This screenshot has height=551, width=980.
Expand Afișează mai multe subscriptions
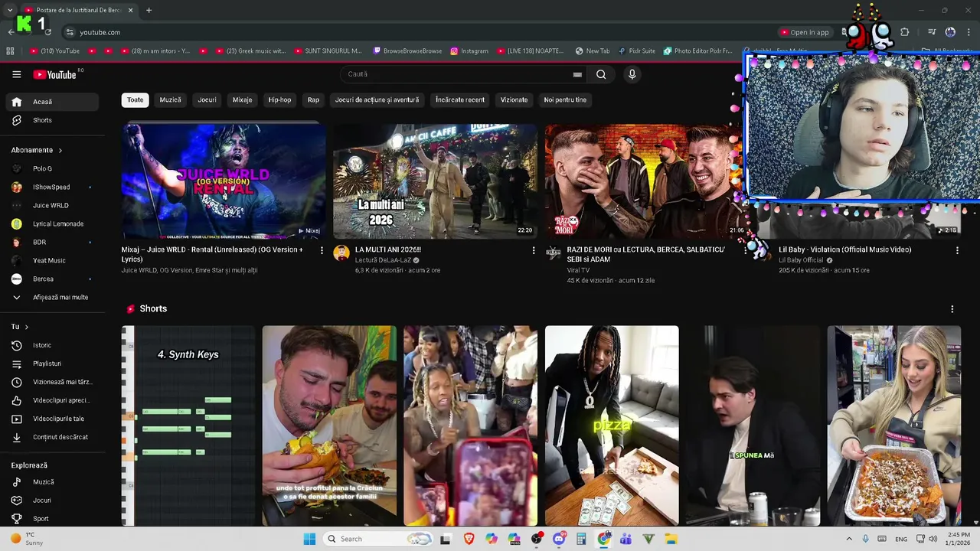click(x=52, y=297)
